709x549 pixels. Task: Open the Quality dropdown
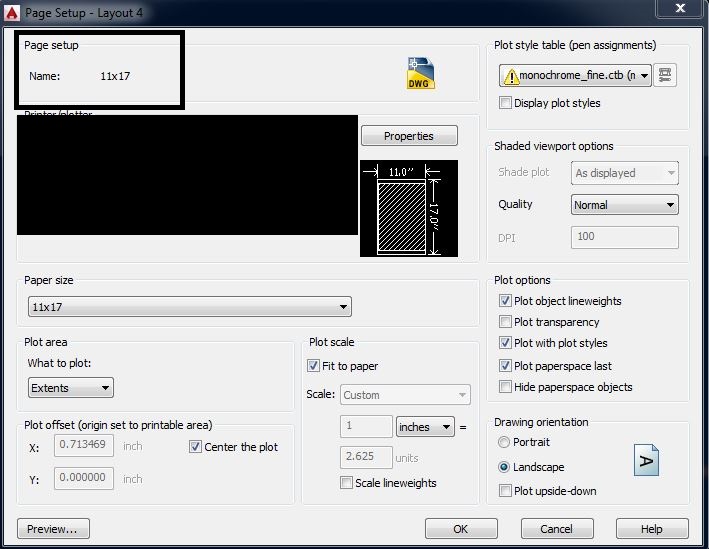click(x=624, y=205)
